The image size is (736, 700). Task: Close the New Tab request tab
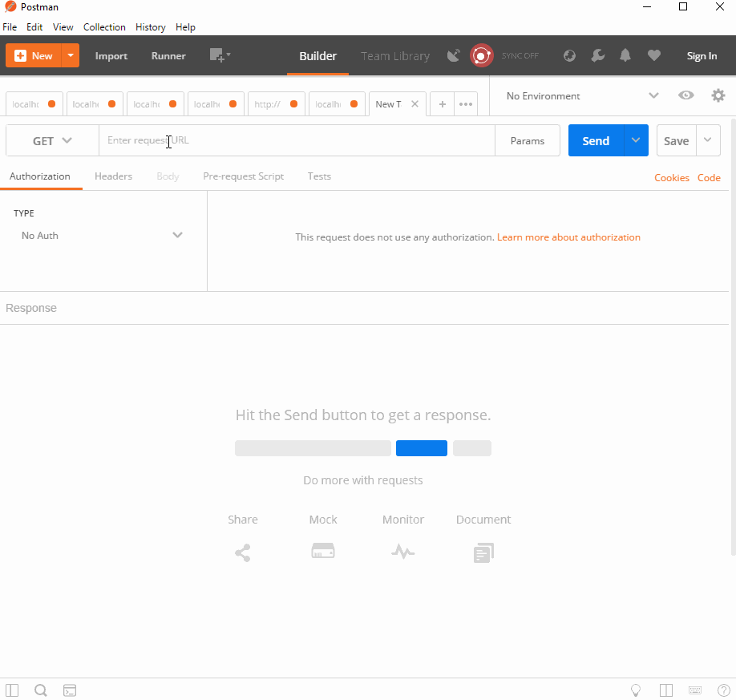pyautogui.click(x=415, y=103)
